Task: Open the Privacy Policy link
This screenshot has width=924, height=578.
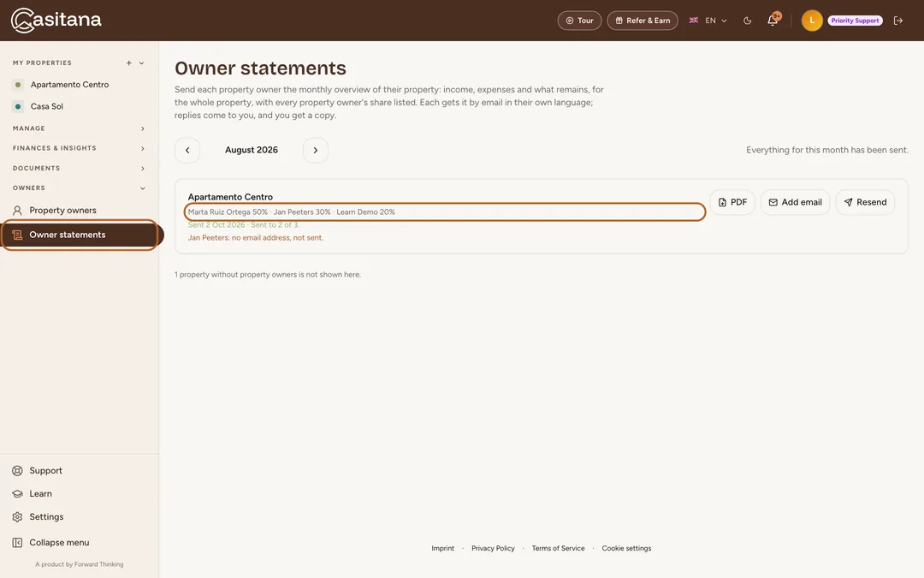Action: [493, 548]
